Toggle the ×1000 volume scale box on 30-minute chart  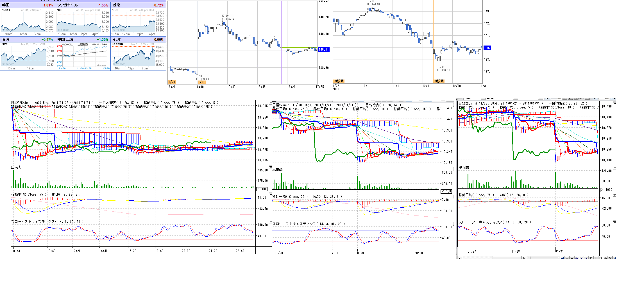click(607, 190)
